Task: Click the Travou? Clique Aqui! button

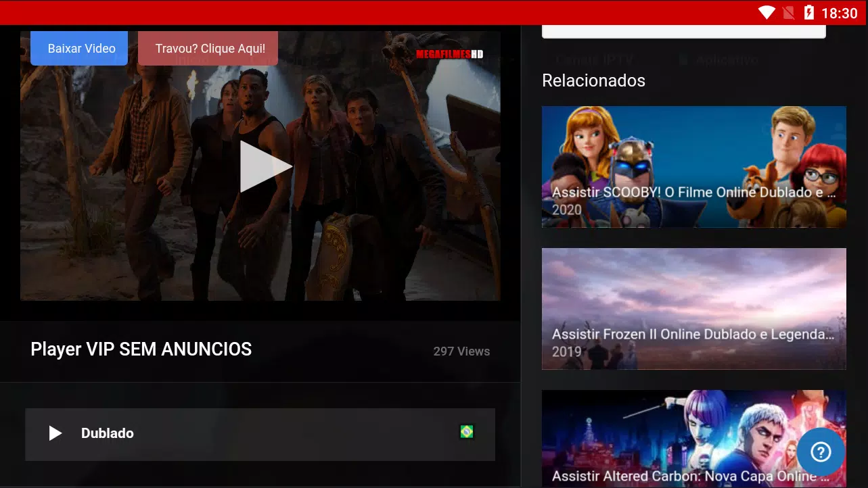Action: (x=208, y=48)
